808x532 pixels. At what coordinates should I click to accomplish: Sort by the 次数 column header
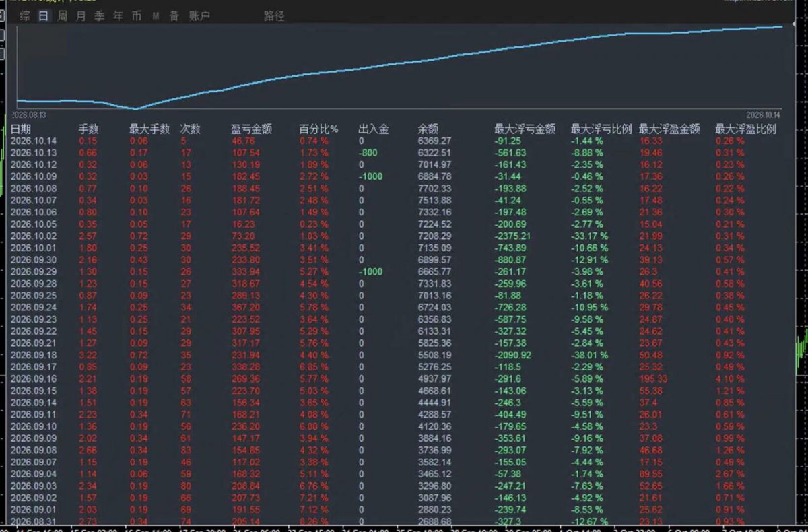point(191,129)
